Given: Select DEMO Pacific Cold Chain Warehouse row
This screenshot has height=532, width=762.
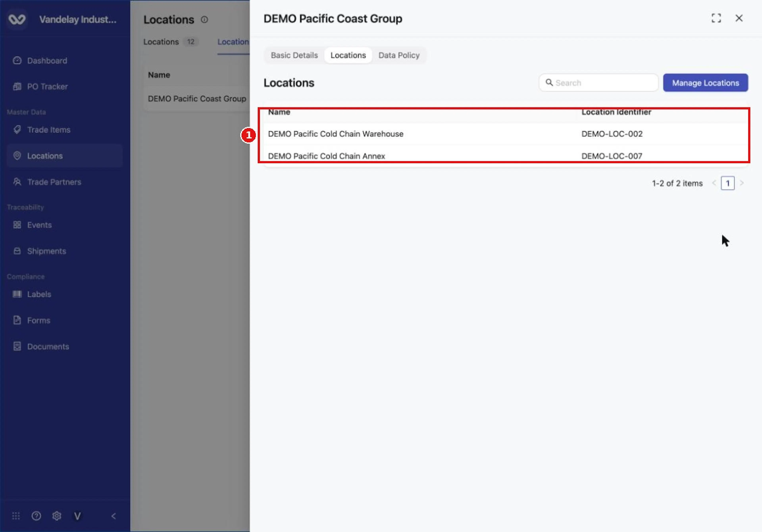Looking at the screenshot, I should pos(506,134).
